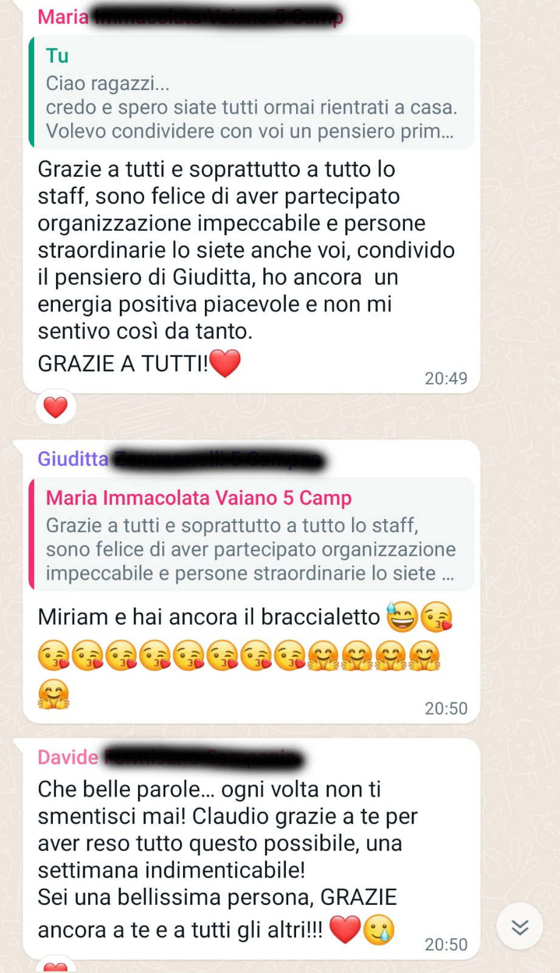This screenshot has height=973, width=560.
Task: Tap sender name Davide
Action: click(68, 757)
